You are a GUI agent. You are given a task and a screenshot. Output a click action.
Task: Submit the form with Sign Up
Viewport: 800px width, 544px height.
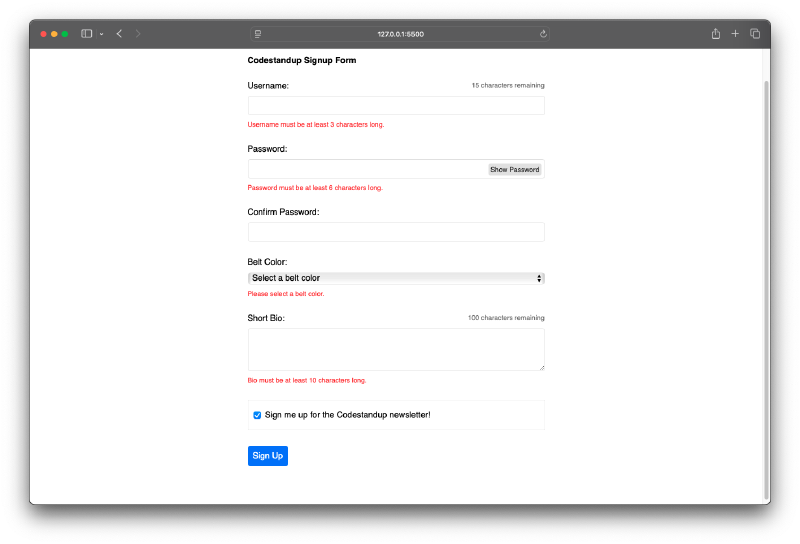click(268, 456)
